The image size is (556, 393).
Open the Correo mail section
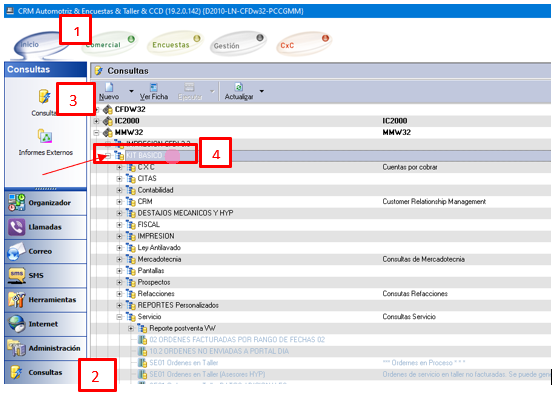[x=45, y=251]
